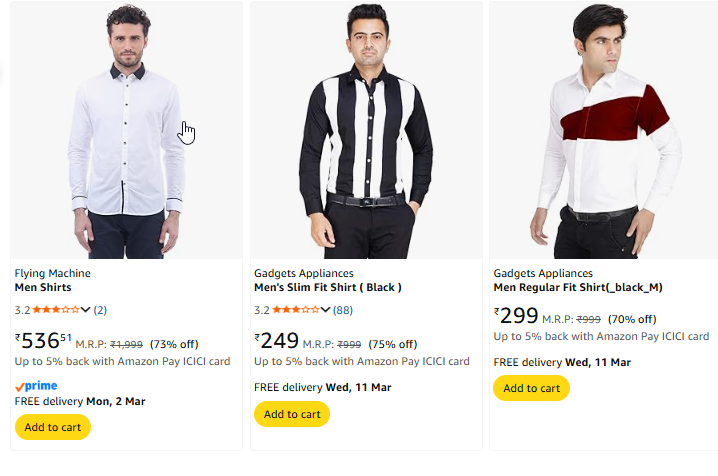Open the Men Shirts product title
The height and width of the screenshot is (476, 718).
point(43,288)
